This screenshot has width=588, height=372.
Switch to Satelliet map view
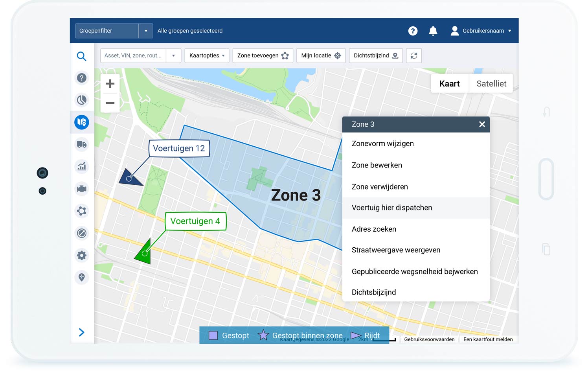click(x=491, y=83)
